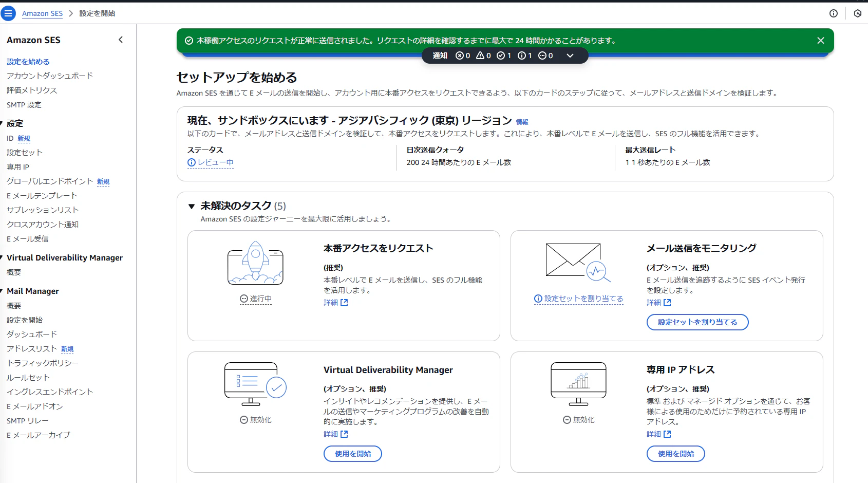Open 詳細 link in 専用 IP アドレス card
Image resolution: width=868 pixels, height=483 pixels.
point(659,434)
